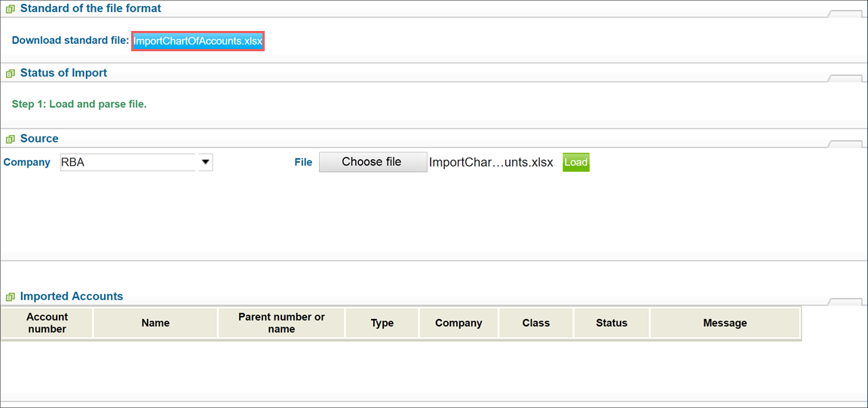Click the Imported Accounts section title
The width and height of the screenshot is (868, 408).
[72, 296]
